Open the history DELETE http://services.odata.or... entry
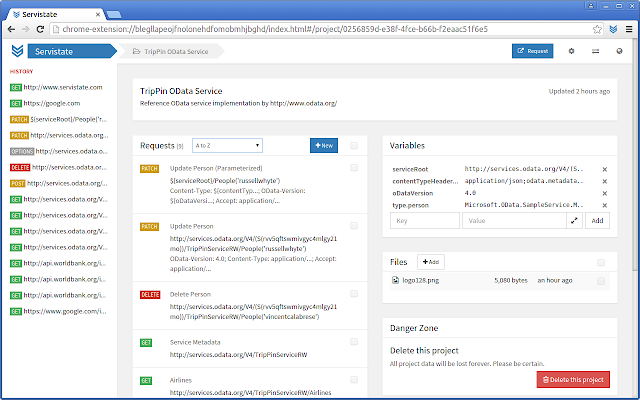Image resolution: width=640 pixels, height=400 pixels. (x=59, y=167)
